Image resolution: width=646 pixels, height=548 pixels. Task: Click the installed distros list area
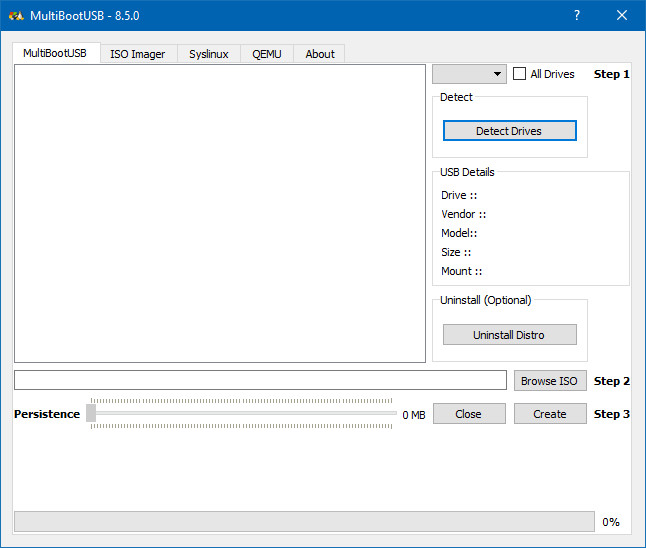[x=220, y=213]
